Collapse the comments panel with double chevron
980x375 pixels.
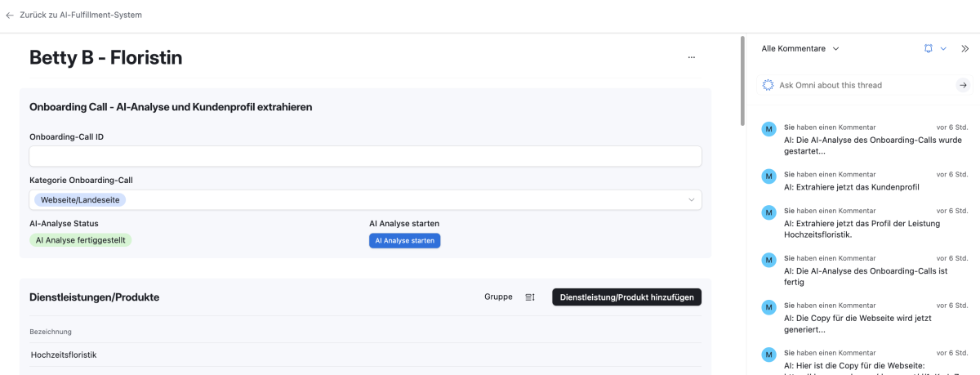tap(964, 49)
